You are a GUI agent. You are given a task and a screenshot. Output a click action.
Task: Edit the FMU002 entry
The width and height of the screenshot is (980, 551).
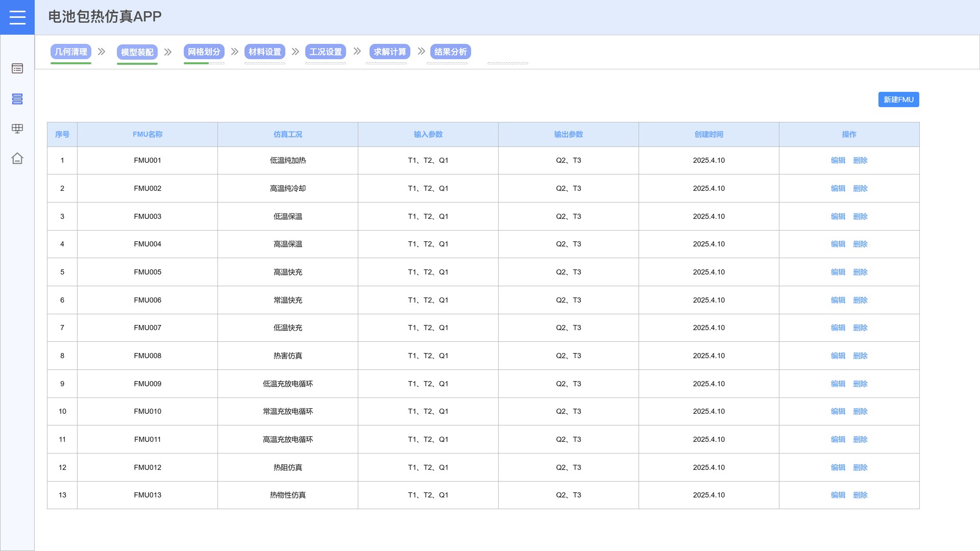[838, 189]
